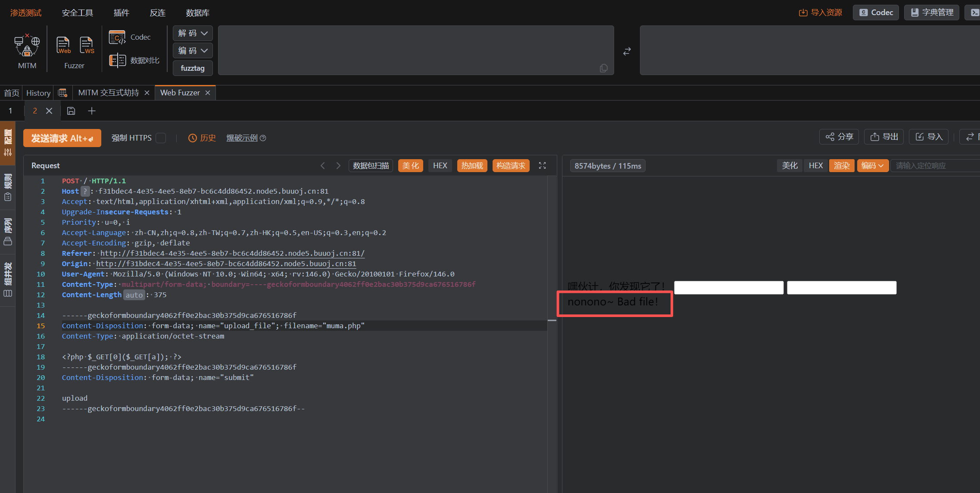
Task: Add a new fuzzer tab with the plus icon
Action: coord(92,111)
